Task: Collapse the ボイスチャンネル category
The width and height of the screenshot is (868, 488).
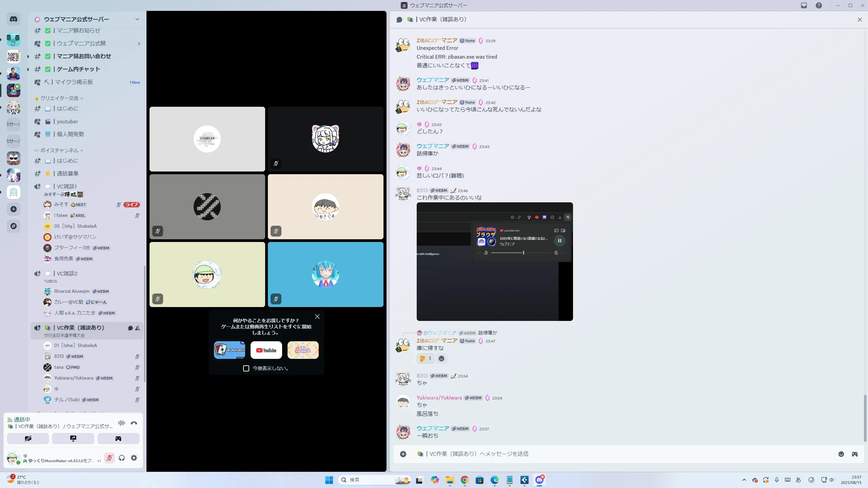Action: [59, 150]
